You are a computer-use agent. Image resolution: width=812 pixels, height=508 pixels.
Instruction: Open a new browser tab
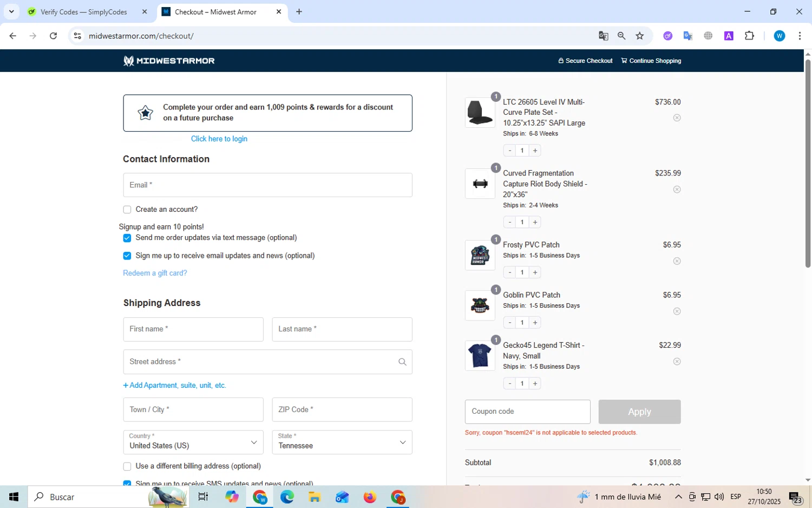point(299,11)
